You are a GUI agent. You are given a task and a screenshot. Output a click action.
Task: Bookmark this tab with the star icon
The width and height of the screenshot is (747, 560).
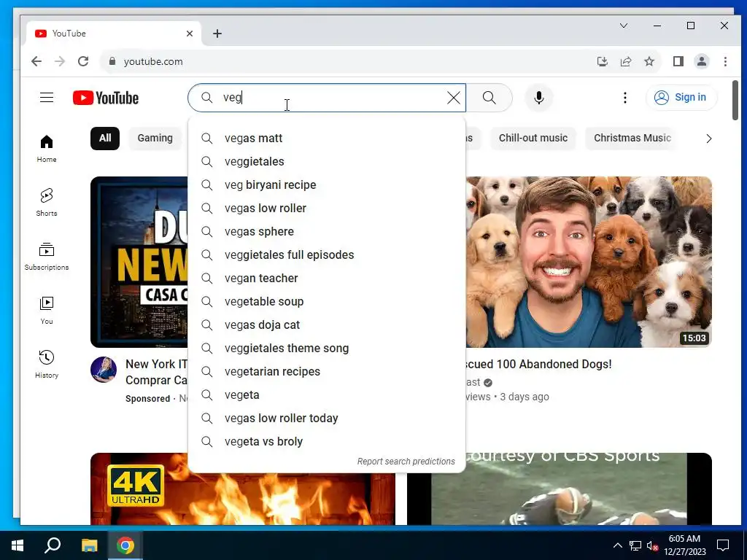click(649, 61)
